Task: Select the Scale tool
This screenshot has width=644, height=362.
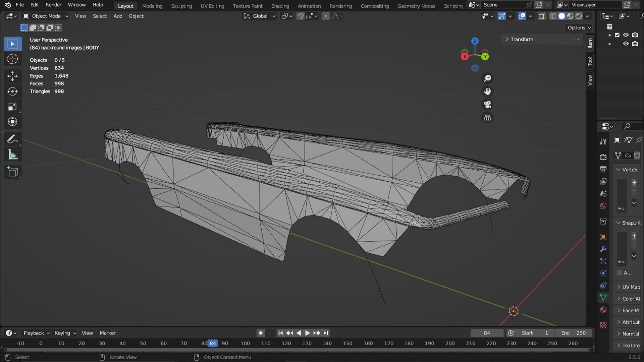Action: click(12, 107)
